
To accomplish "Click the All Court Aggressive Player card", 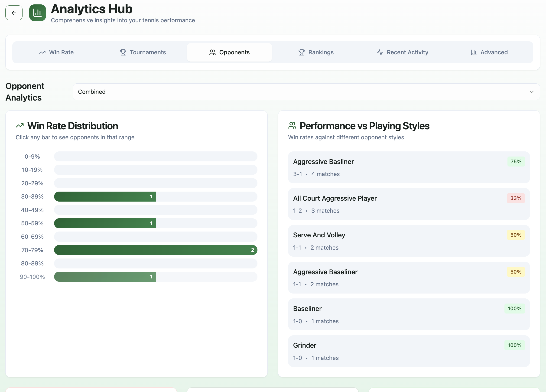I will pos(409,204).
